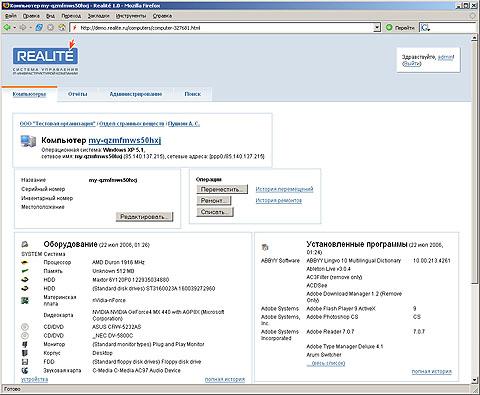Select the text "AMD Duron 1916 MHz"

point(118,262)
